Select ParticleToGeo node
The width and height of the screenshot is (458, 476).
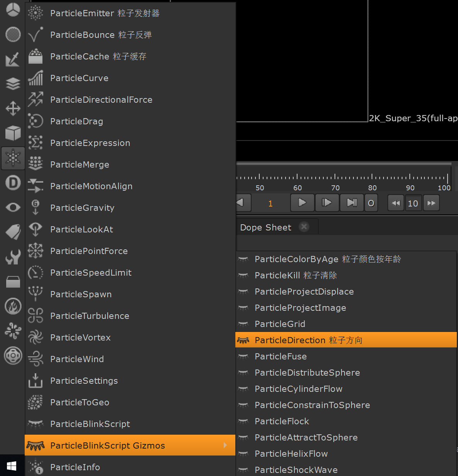tap(130, 402)
